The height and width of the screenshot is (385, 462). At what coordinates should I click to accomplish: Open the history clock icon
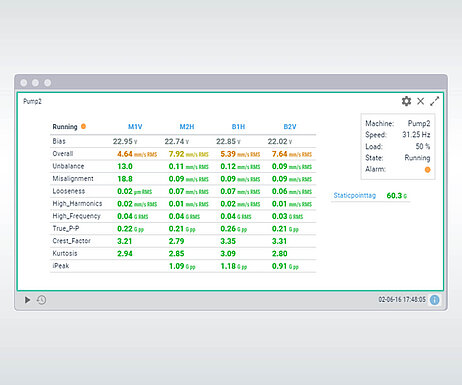point(42,300)
